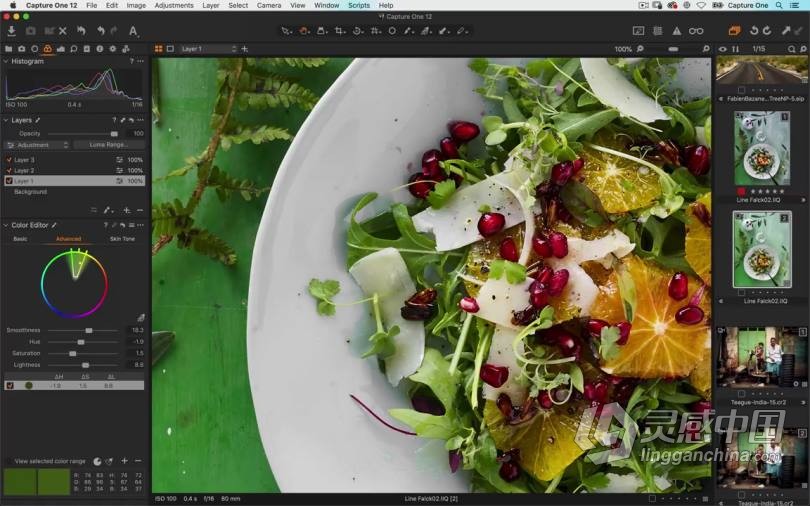This screenshot has width=810, height=506.
Task: Select the Keystone cursor tool
Action: point(376,31)
